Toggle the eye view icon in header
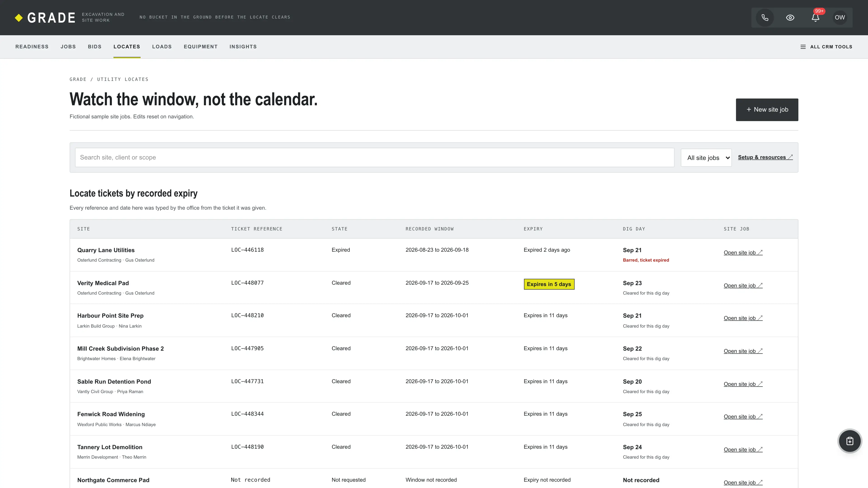 pos(790,18)
